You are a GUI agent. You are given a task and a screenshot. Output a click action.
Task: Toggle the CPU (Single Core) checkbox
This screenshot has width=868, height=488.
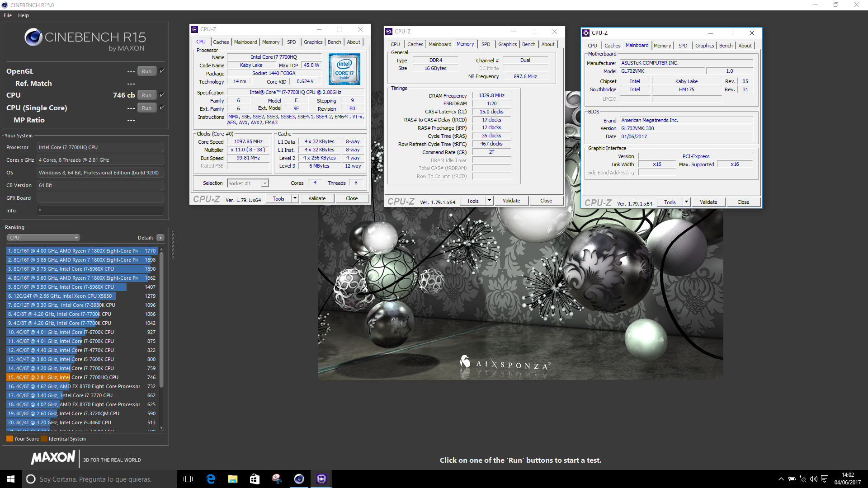pos(162,108)
